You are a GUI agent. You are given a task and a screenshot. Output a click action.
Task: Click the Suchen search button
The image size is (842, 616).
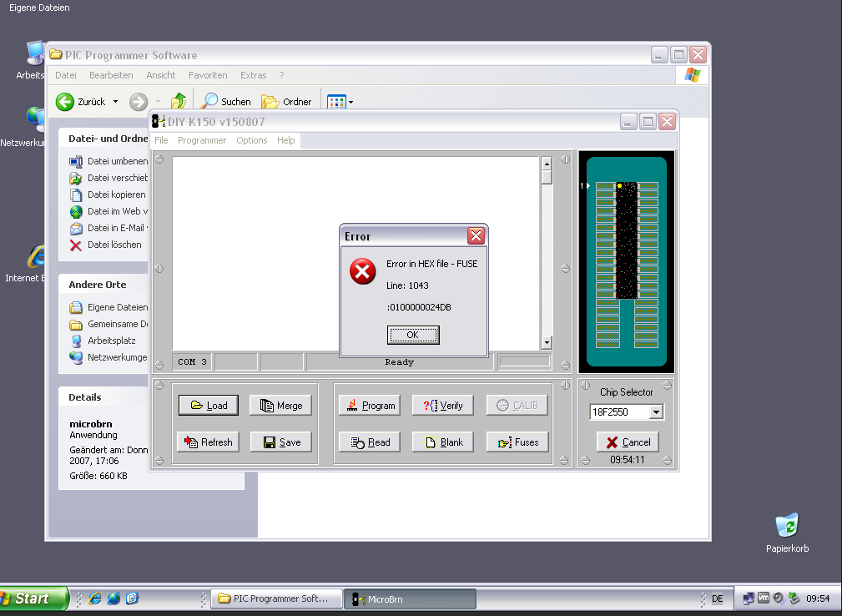(225, 102)
